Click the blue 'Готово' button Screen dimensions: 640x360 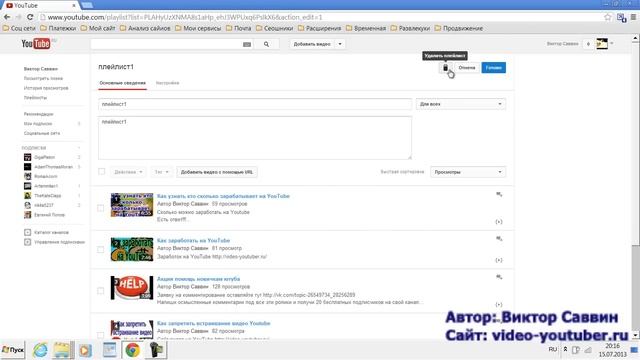(x=493, y=68)
